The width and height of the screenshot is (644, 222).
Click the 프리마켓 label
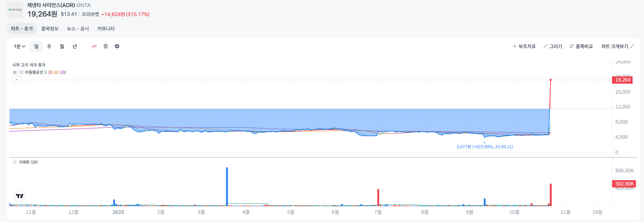tap(90, 14)
